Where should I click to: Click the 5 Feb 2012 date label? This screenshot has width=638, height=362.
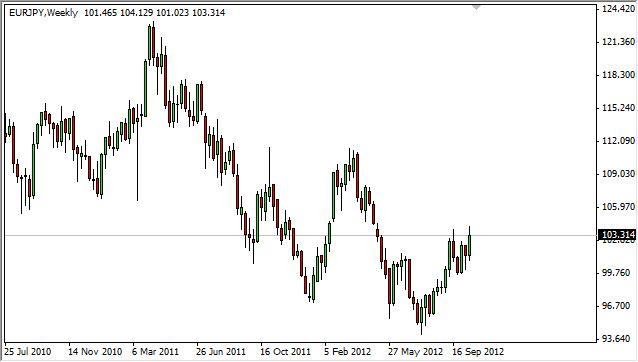(x=347, y=351)
